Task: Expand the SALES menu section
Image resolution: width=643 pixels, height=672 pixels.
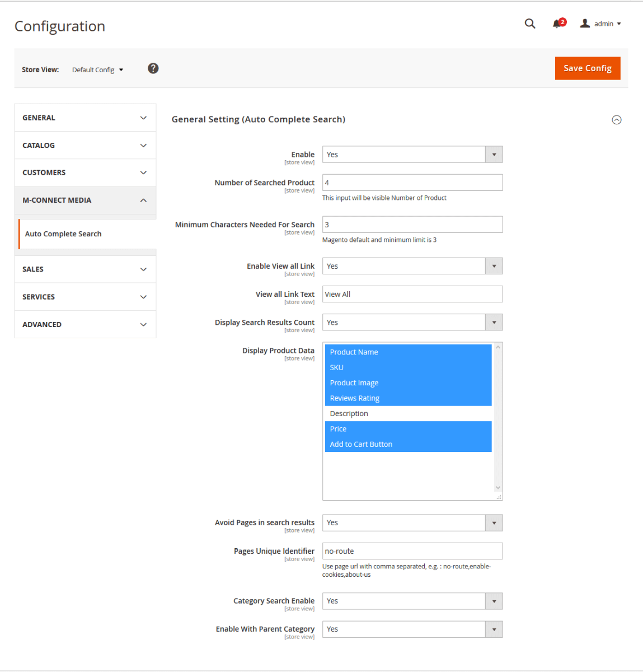Action: coord(85,269)
